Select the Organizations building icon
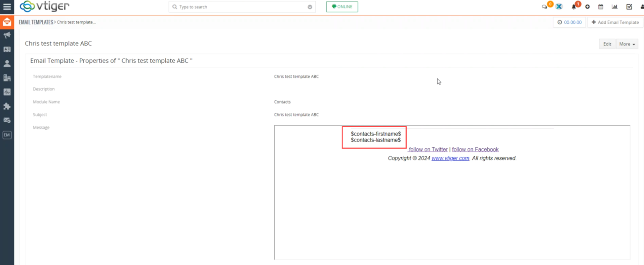The height and width of the screenshot is (265, 644). [7, 77]
